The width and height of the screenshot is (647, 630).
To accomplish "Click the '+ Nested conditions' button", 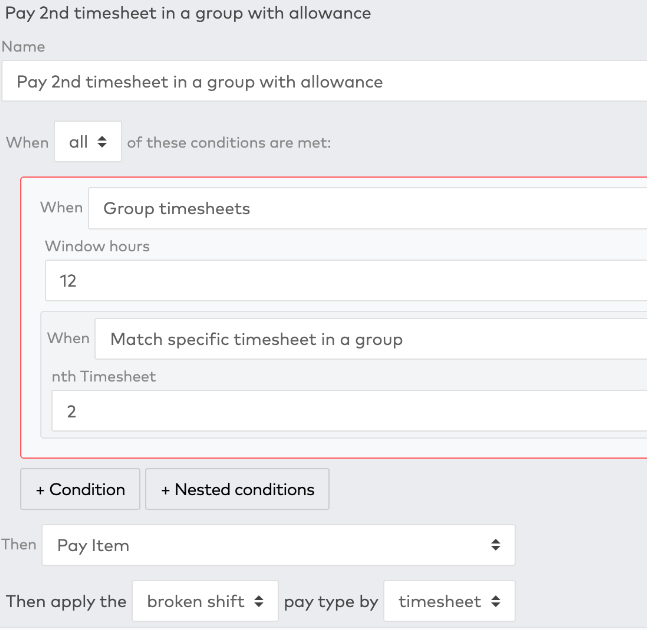I will (x=237, y=489).
